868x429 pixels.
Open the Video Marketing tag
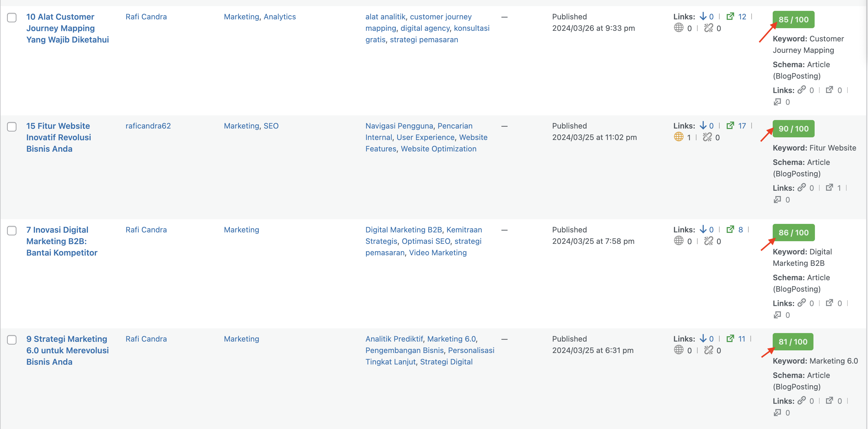tap(437, 253)
